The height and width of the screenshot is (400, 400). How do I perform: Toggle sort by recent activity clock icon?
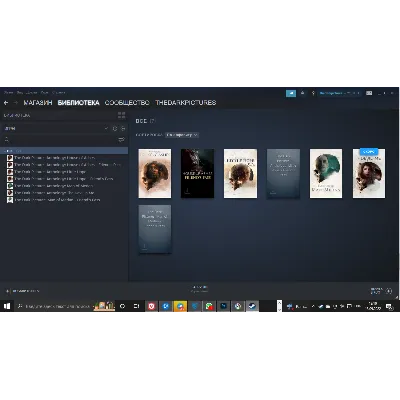pos(115,128)
